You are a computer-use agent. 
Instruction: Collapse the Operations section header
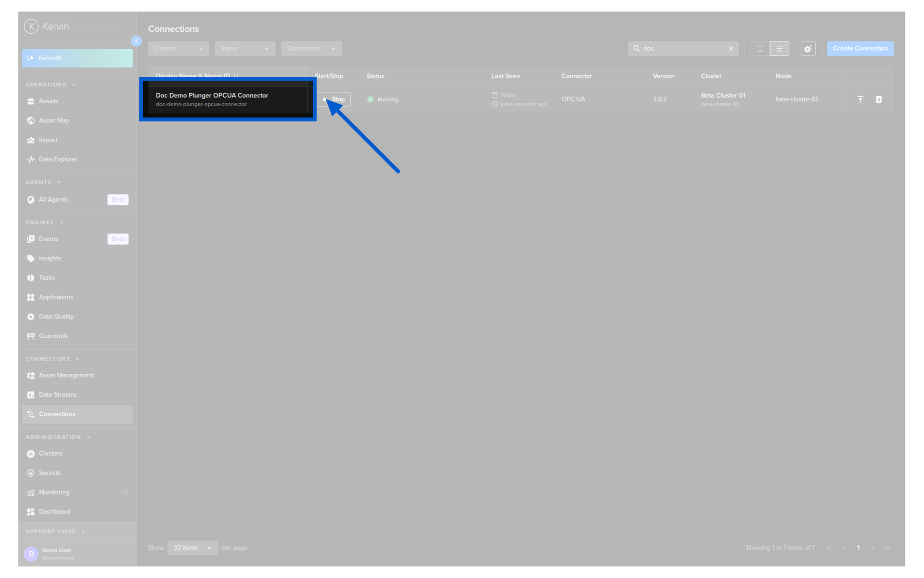51,85
